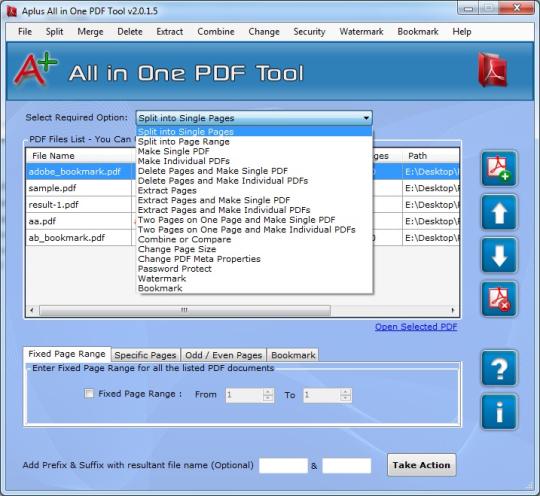
Task: Open the File menu
Action: (x=25, y=32)
